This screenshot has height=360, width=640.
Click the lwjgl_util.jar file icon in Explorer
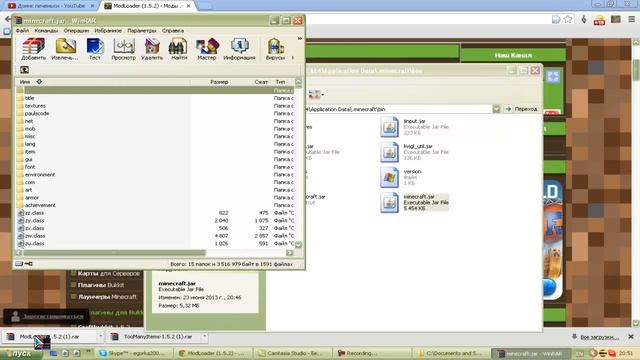pyautogui.click(x=389, y=152)
